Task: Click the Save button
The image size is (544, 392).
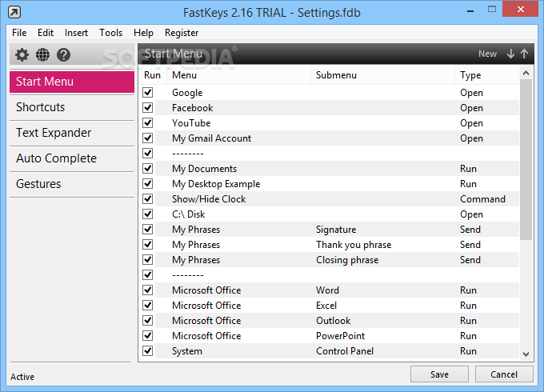Action: pos(439,374)
